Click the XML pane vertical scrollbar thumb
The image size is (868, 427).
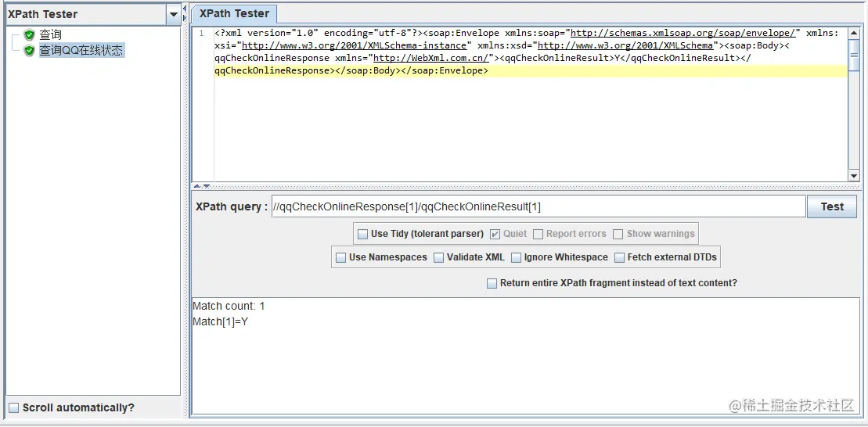point(854,55)
